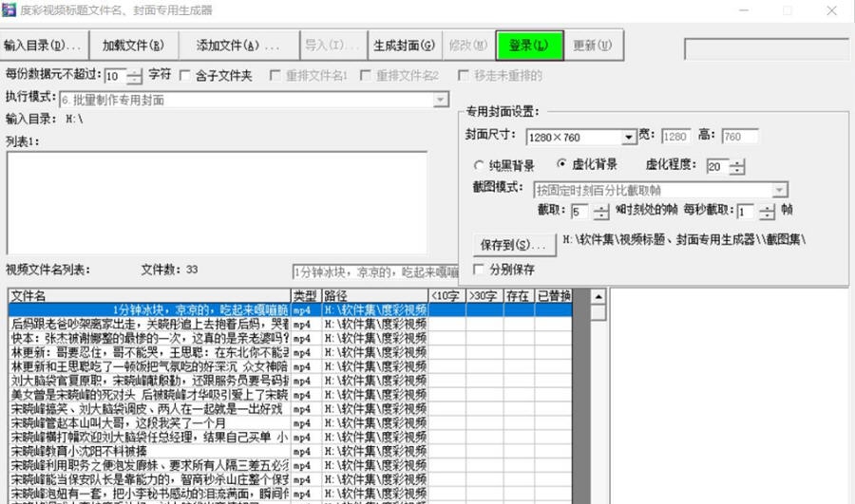Click the 截取 value spinner arrows
855x504 pixels.
pos(601,212)
